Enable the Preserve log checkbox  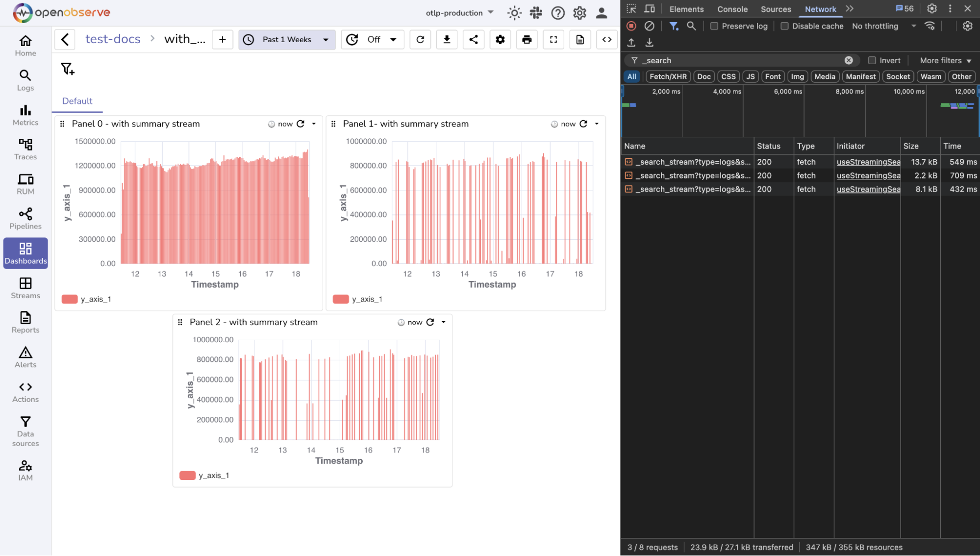click(x=714, y=26)
